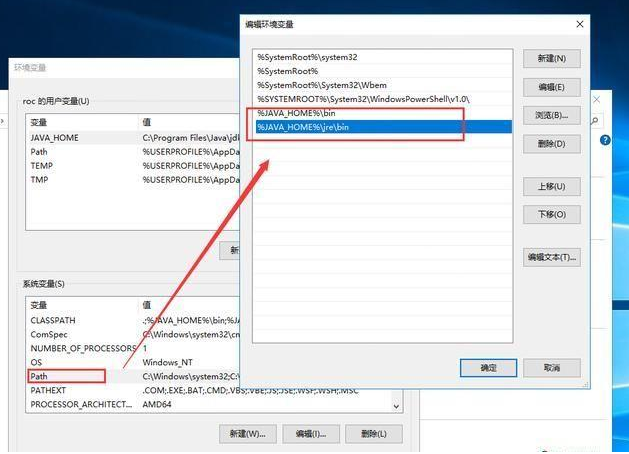Select the WindowsPowerShell\v1.0\ path entry
The height and width of the screenshot is (454, 629).
(x=363, y=99)
